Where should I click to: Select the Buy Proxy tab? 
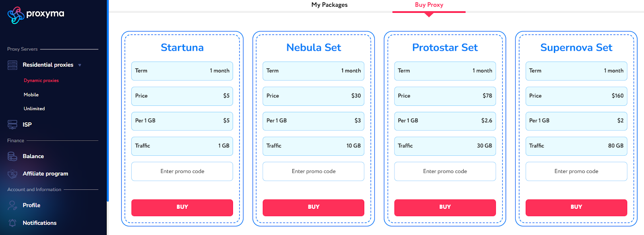[x=429, y=5]
